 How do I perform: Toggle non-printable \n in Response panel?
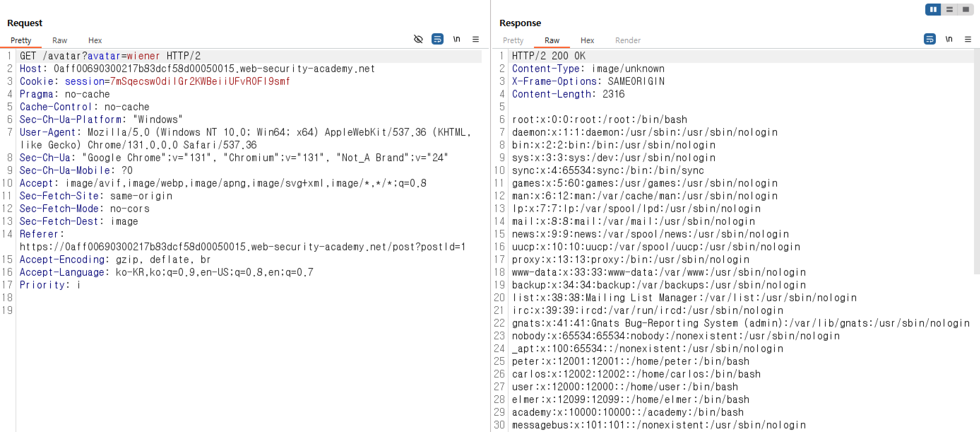[949, 39]
